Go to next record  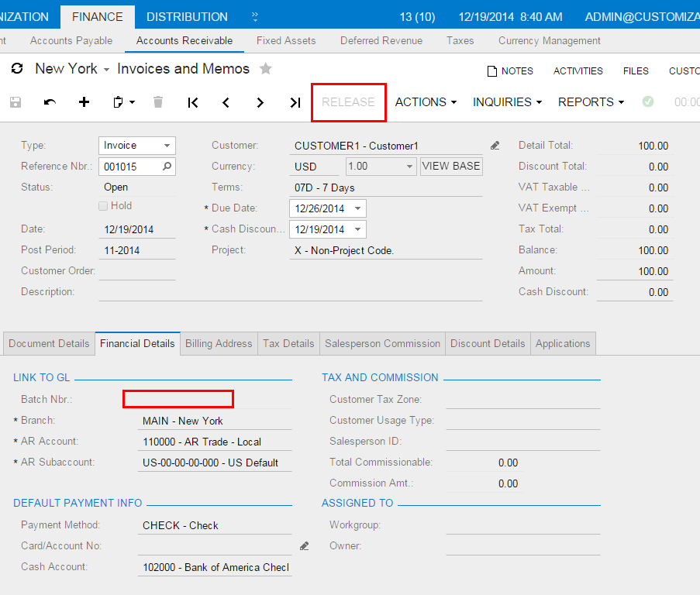pos(260,102)
